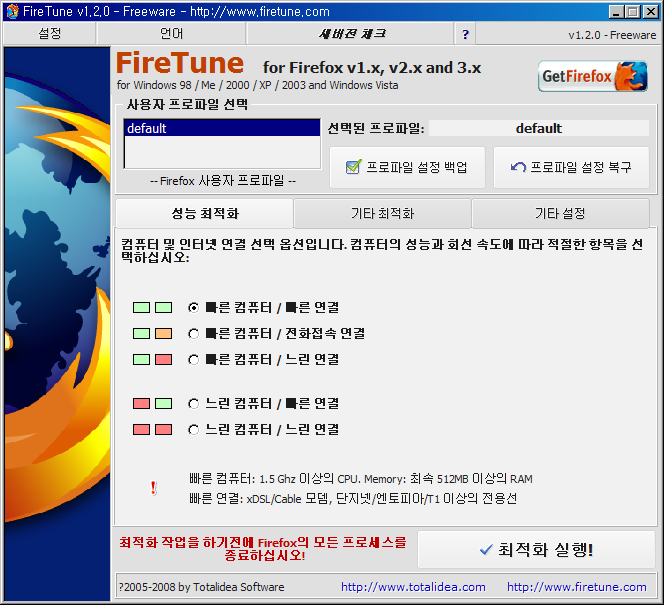Open the 설정 menu
664x605 pixels.
(x=50, y=33)
